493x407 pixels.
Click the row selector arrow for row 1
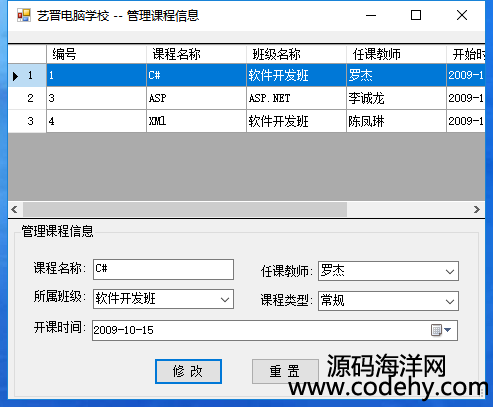point(15,76)
